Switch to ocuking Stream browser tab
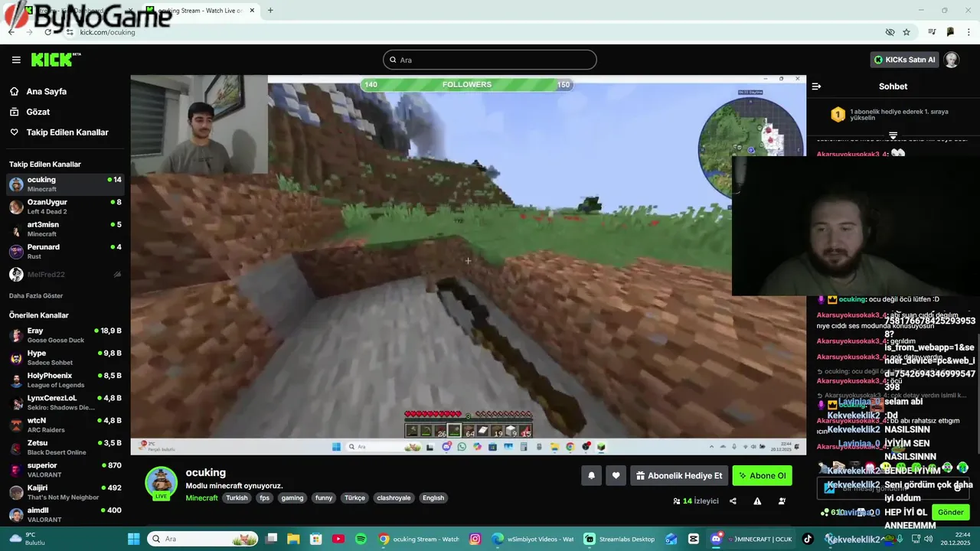 [x=201, y=11]
